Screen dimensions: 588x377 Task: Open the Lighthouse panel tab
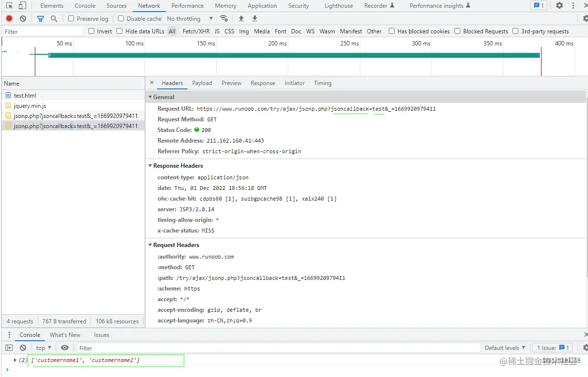click(338, 6)
